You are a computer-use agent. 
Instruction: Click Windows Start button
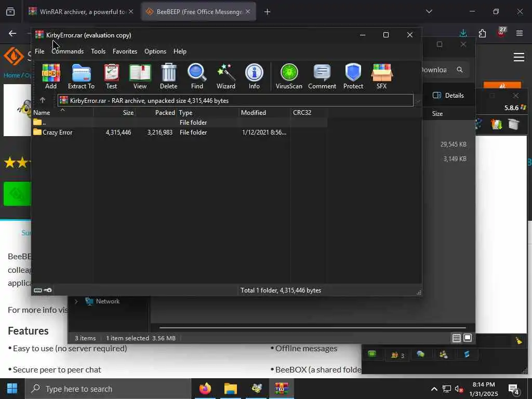(12, 389)
